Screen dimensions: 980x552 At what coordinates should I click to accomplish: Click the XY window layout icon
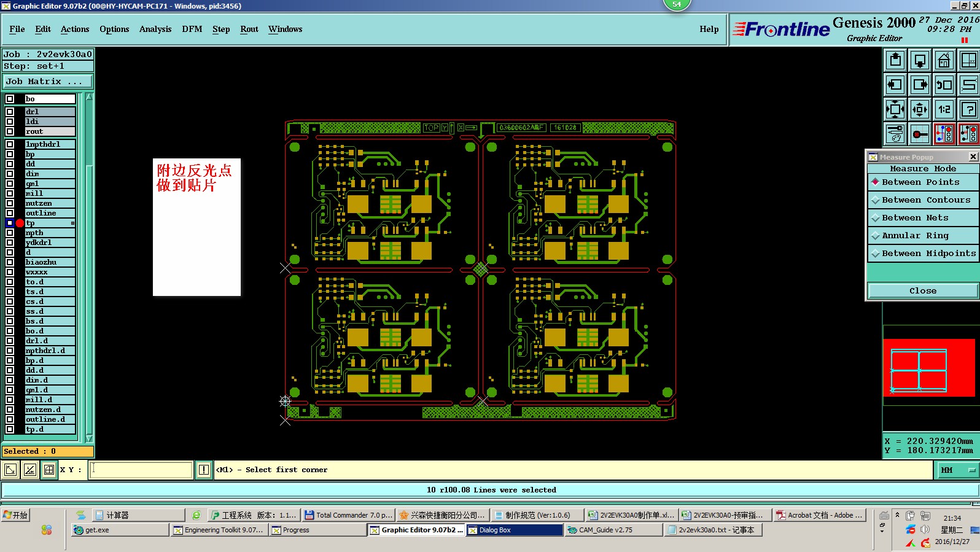(968, 60)
